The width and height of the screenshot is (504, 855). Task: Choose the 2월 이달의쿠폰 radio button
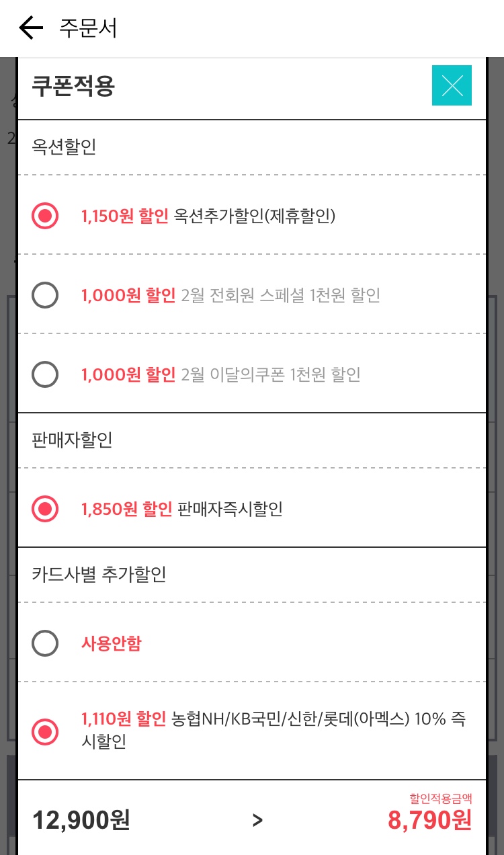tap(46, 374)
